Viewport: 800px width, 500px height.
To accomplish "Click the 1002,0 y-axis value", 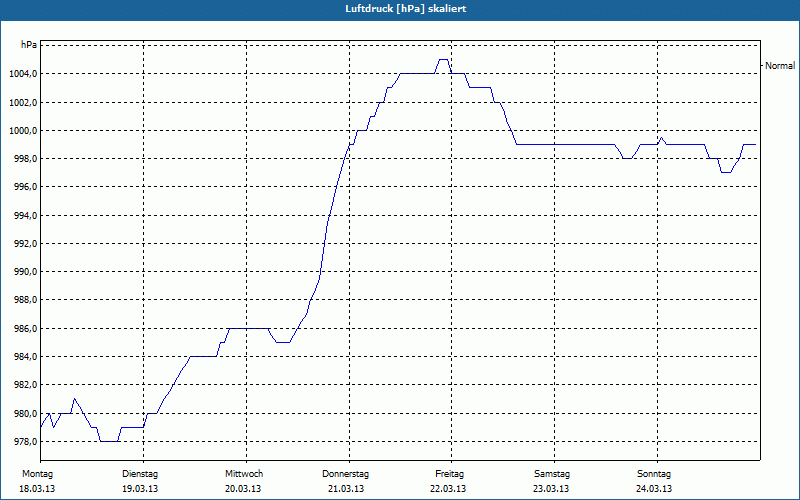I will pos(23,103).
